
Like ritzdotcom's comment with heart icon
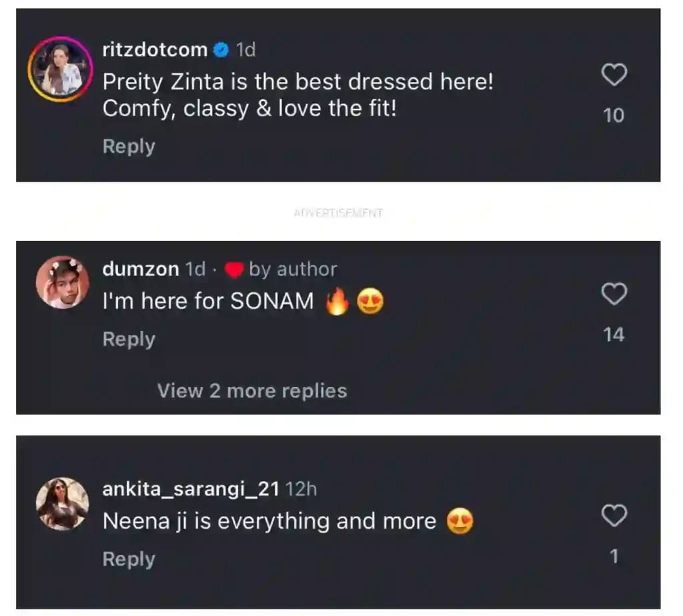[614, 75]
